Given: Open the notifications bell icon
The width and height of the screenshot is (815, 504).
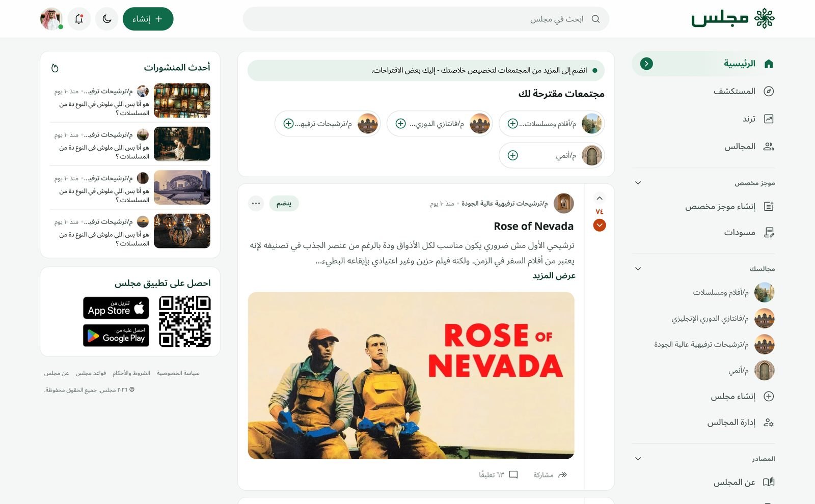Looking at the screenshot, I should point(79,19).
